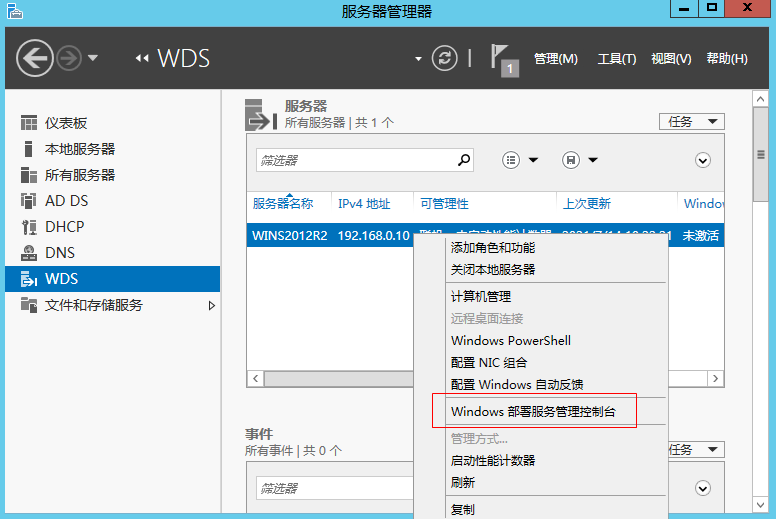Click the 本地服务器 icon in sidebar

click(x=29, y=149)
